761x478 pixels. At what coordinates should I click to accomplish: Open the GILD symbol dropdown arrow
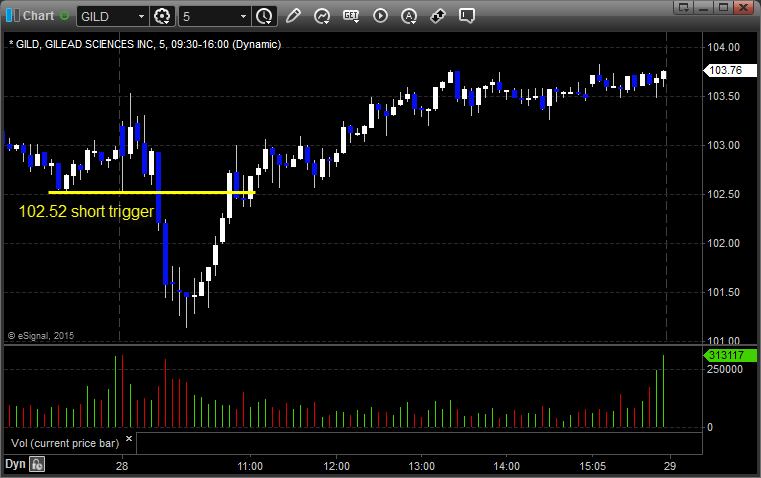pos(141,16)
